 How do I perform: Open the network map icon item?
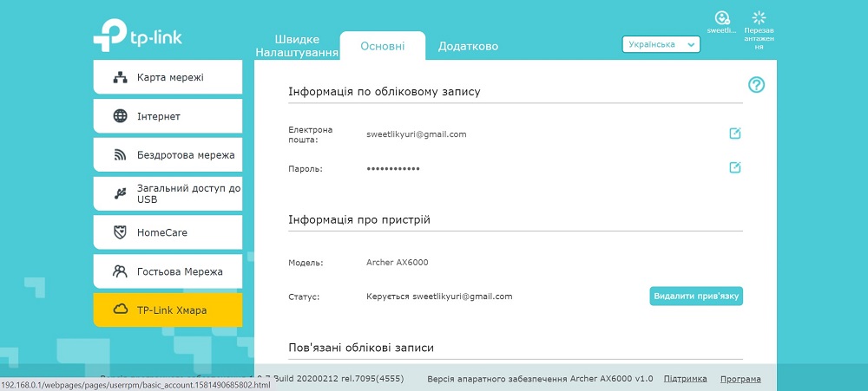120,77
